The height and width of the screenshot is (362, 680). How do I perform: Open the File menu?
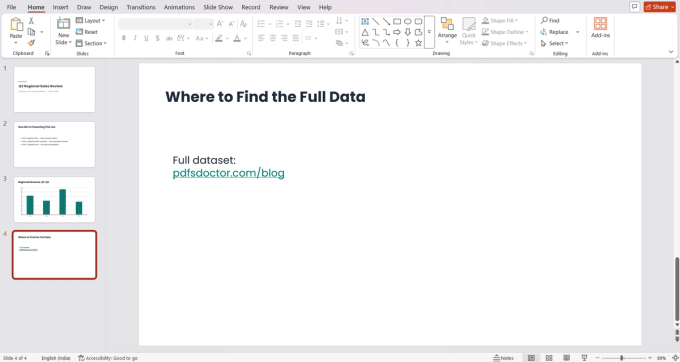11,7
